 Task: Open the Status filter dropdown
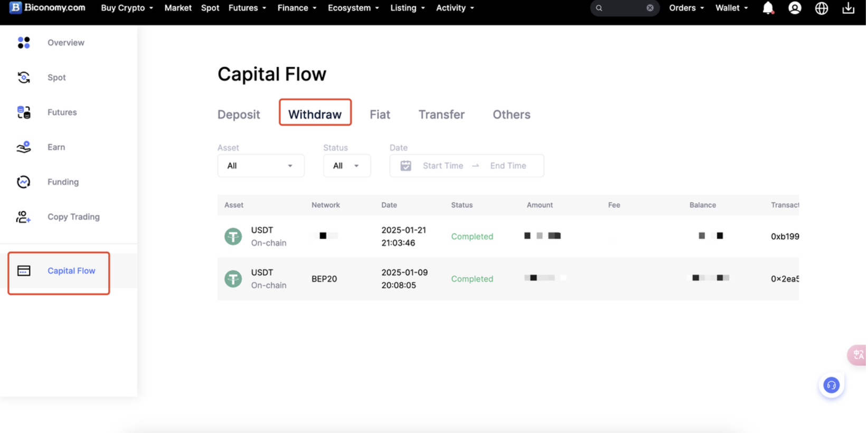click(x=346, y=166)
